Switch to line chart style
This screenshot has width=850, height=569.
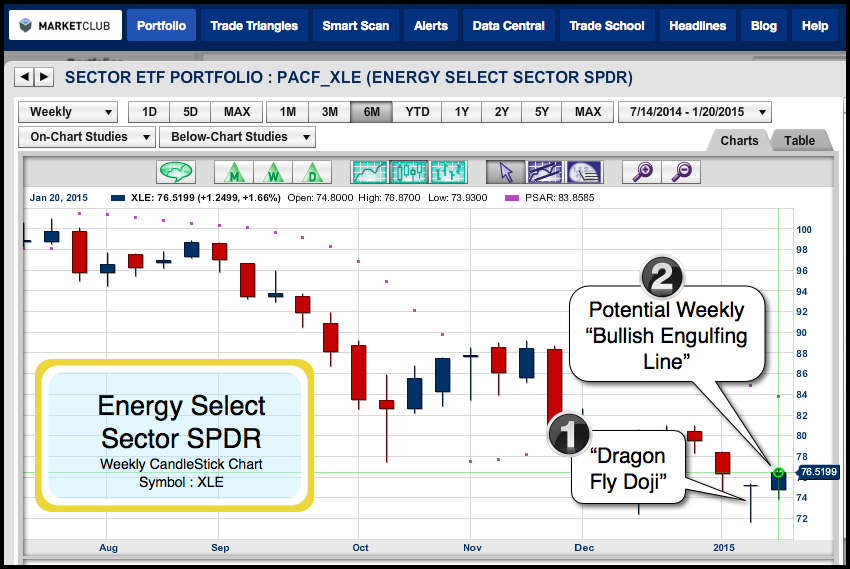click(369, 171)
